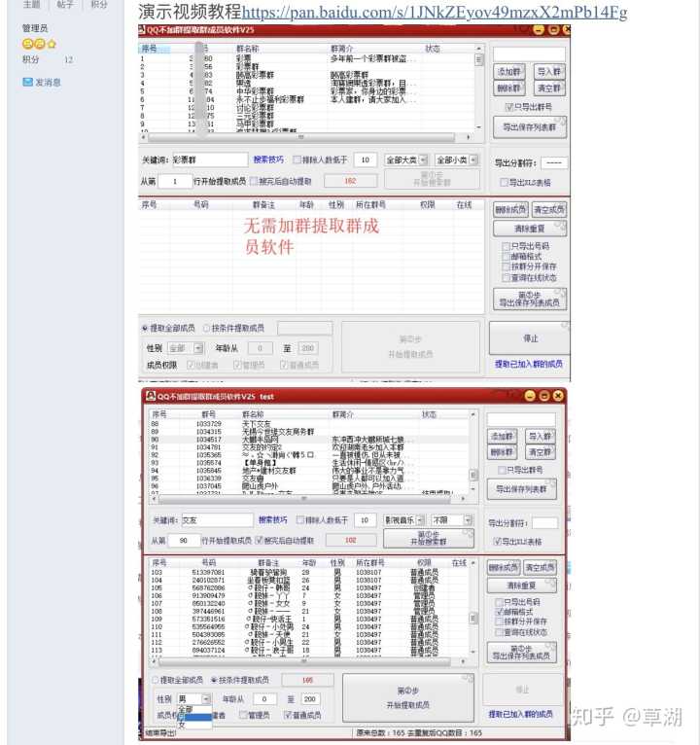Click 开始搜索群 button in lower window
The width and height of the screenshot is (700, 745).
pos(429,538)
